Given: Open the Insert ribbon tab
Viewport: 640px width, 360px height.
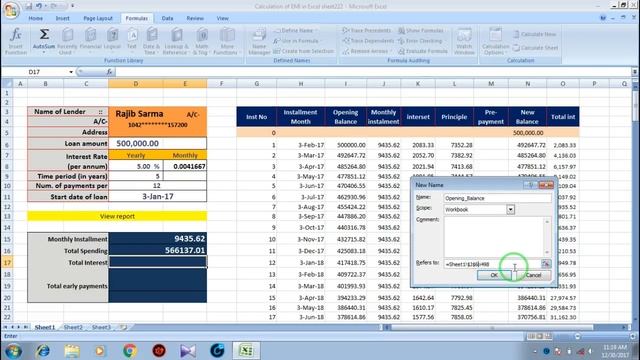Looking at the screenshot, I should pos(62,18).
